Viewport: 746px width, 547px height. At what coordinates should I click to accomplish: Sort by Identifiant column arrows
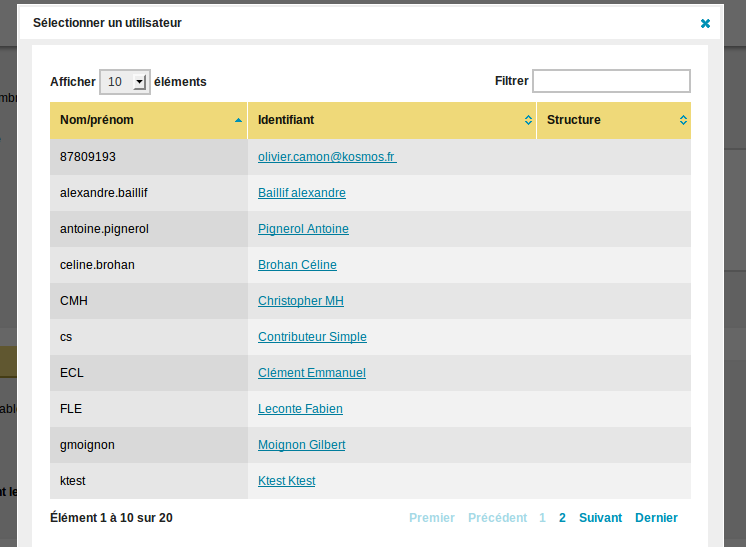coord(528,120)
